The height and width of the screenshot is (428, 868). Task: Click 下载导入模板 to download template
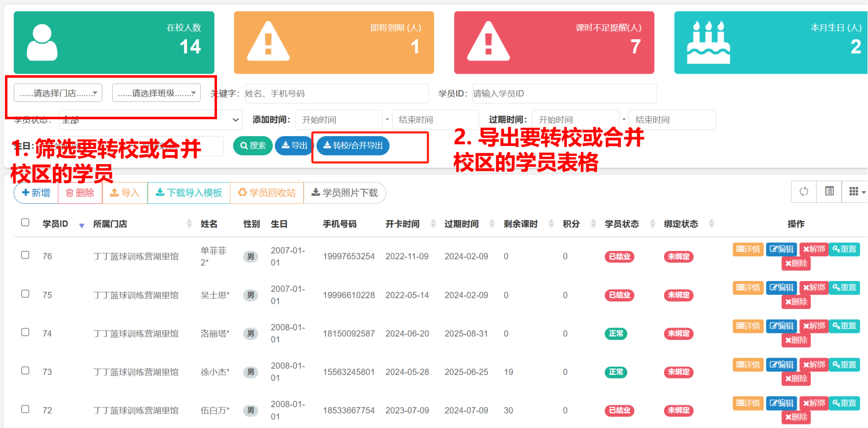[x=189, y=193]
